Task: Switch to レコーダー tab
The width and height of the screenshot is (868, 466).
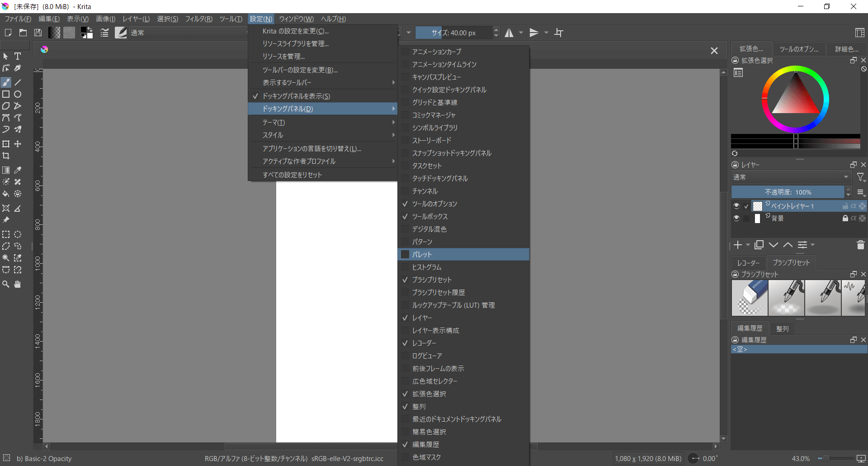Action: point(748,262)
